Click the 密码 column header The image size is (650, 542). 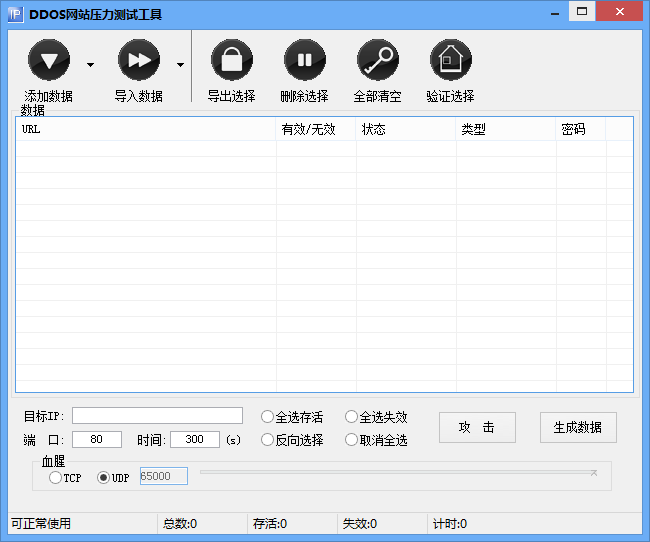tap(581, 129)
